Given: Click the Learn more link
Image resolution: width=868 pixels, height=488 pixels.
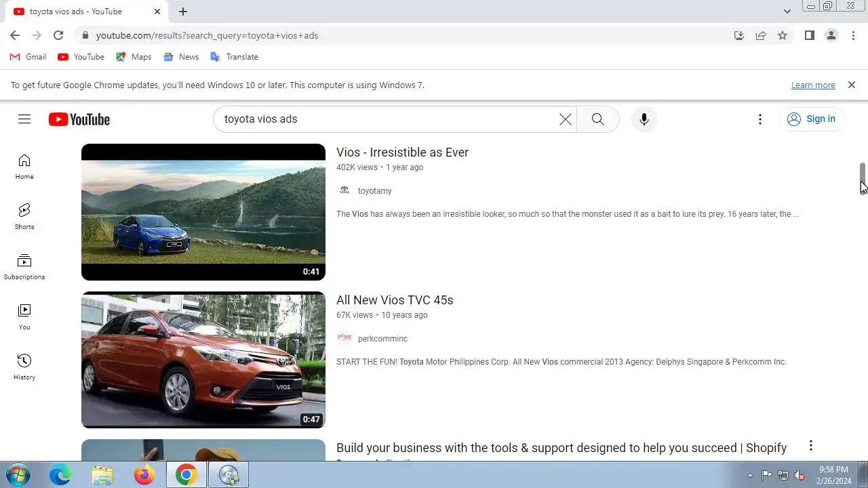Looking at the screenshot, I should [813, 85].
